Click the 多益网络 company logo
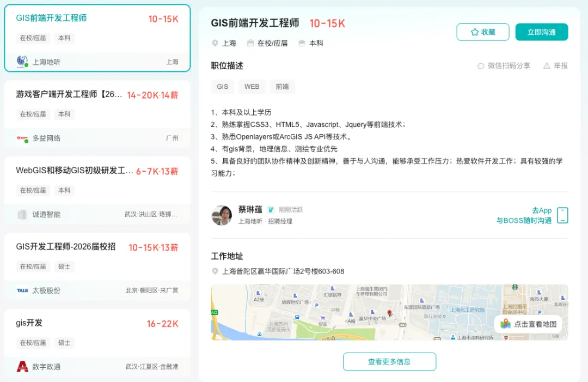Viewport: 588px width, 382px height. [22, 138]
